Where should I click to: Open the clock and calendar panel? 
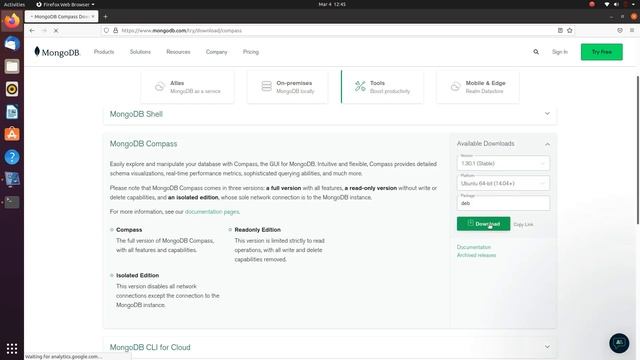point(332,4)
